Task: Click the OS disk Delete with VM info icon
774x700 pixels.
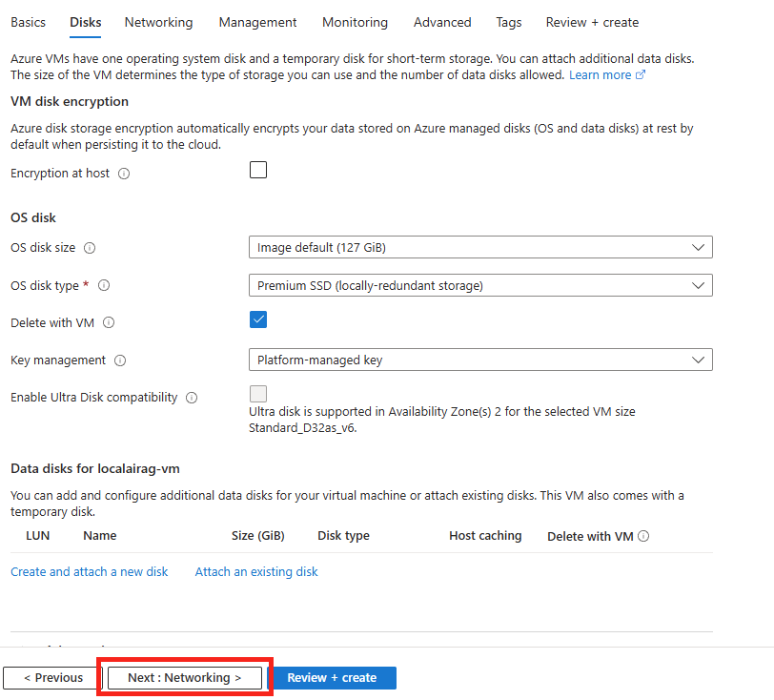Action: pos(109,323)
